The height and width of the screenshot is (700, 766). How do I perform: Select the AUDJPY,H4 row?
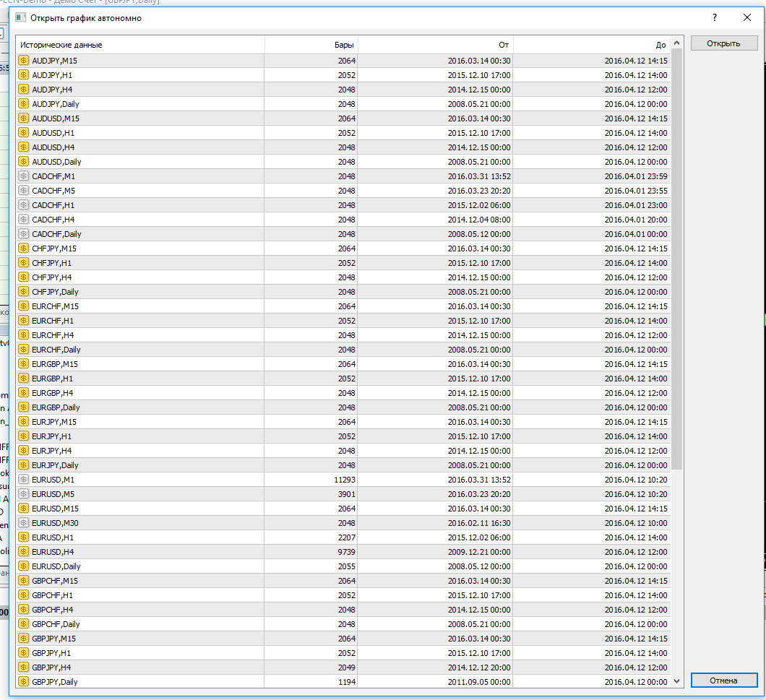[x=343, y=90]
